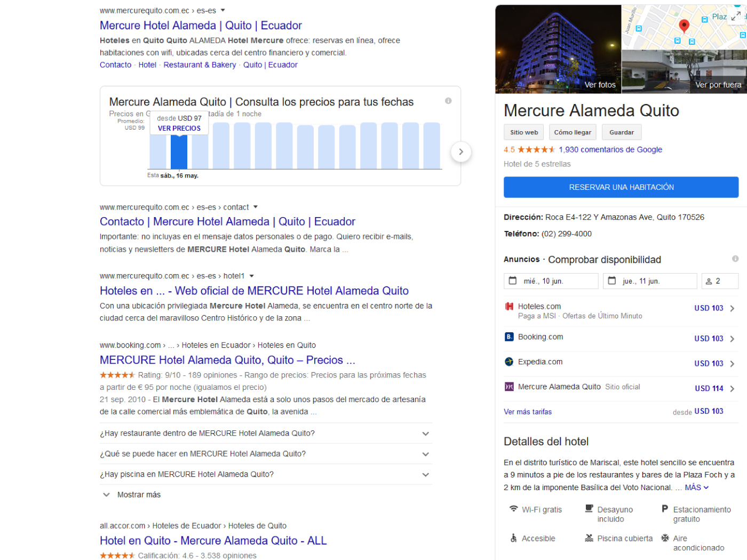Screen dimensions: 747x560
Task: Open Web oficial de MERCURE Hotel Alameda result
Action: pyautogui.click(x=254, y=291)
